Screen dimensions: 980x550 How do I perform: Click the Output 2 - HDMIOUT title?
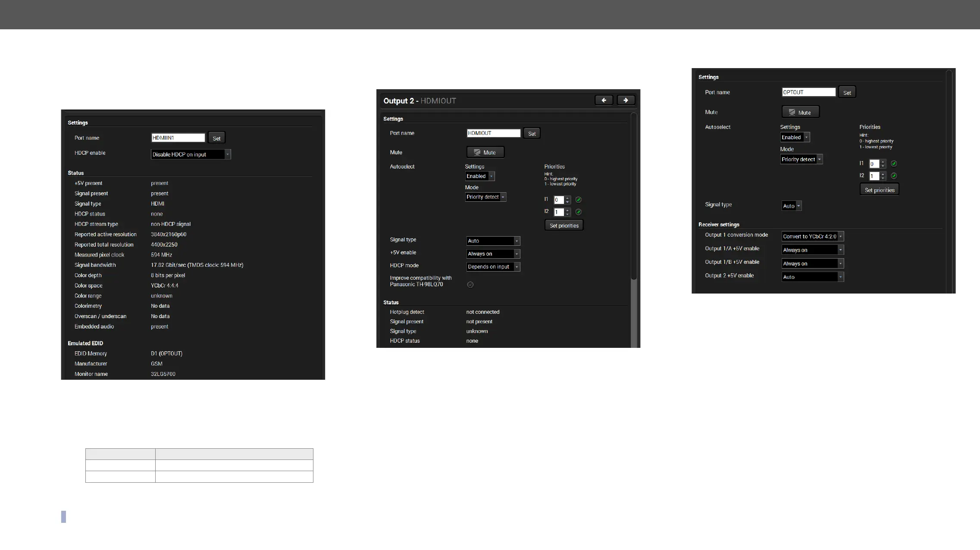click(420, 101)
